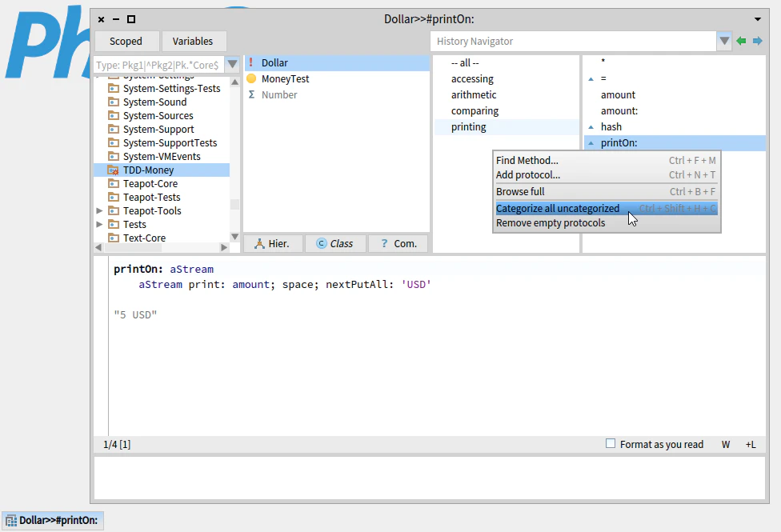Click the package filter input field
This screenshot has height=532, width=781.
tap(159, 65)
